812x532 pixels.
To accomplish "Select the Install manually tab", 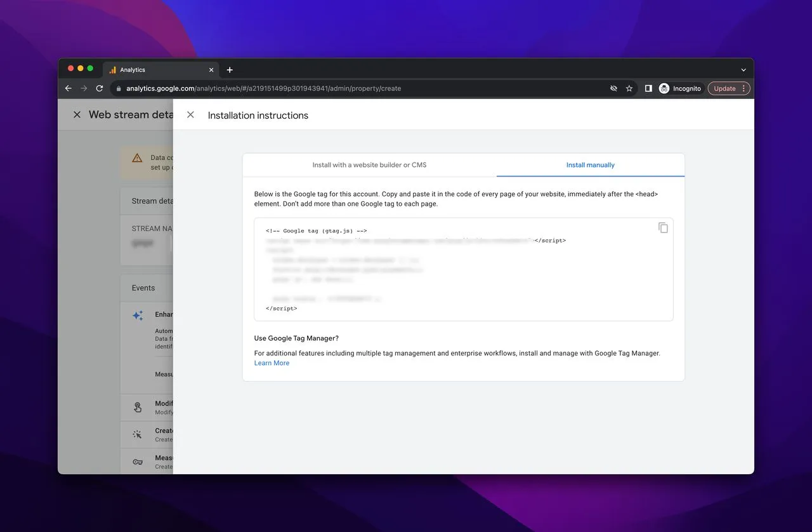I will [590, 165].
